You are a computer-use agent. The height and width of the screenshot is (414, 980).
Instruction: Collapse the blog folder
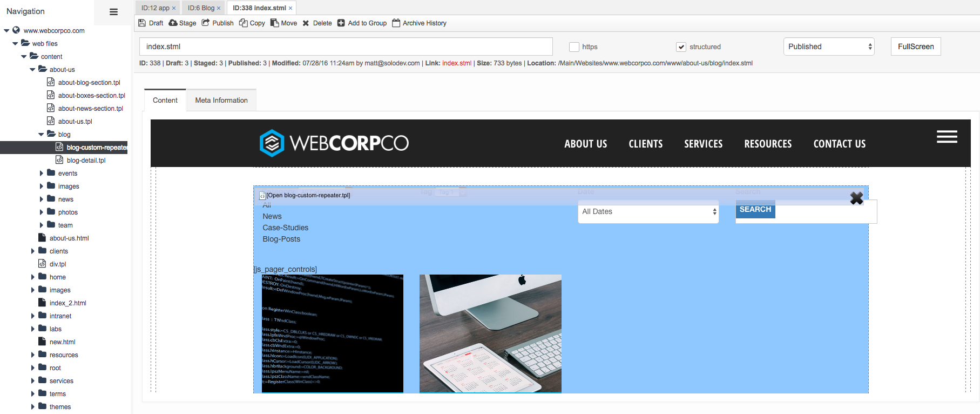(x=41, y=135)
